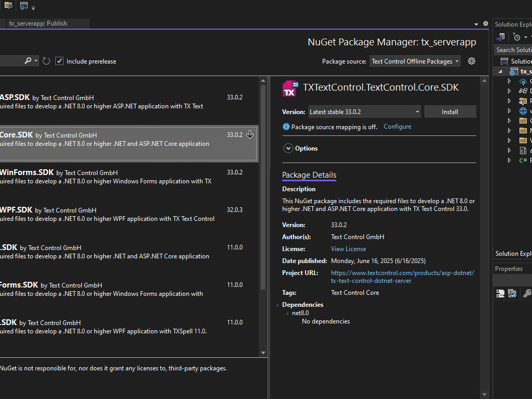Viewport: 532px width, 399px height.
Task: Click inside the Search Solution Explorer field
Action: [515, 49]
